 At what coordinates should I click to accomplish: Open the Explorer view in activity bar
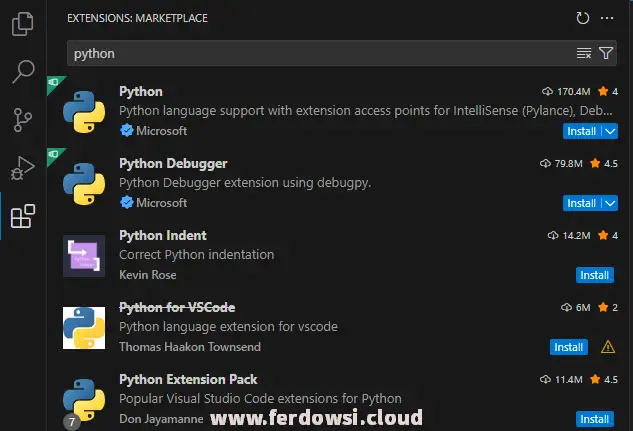(x=23, y=24)
